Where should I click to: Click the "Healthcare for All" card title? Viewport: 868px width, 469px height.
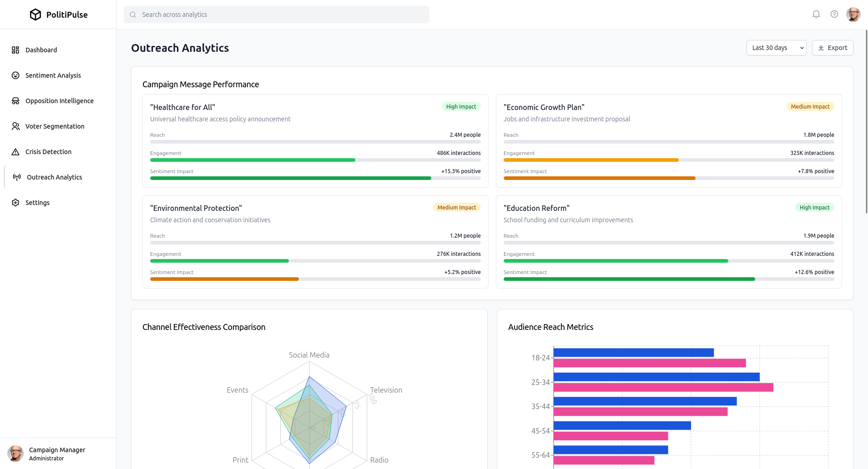182,107
